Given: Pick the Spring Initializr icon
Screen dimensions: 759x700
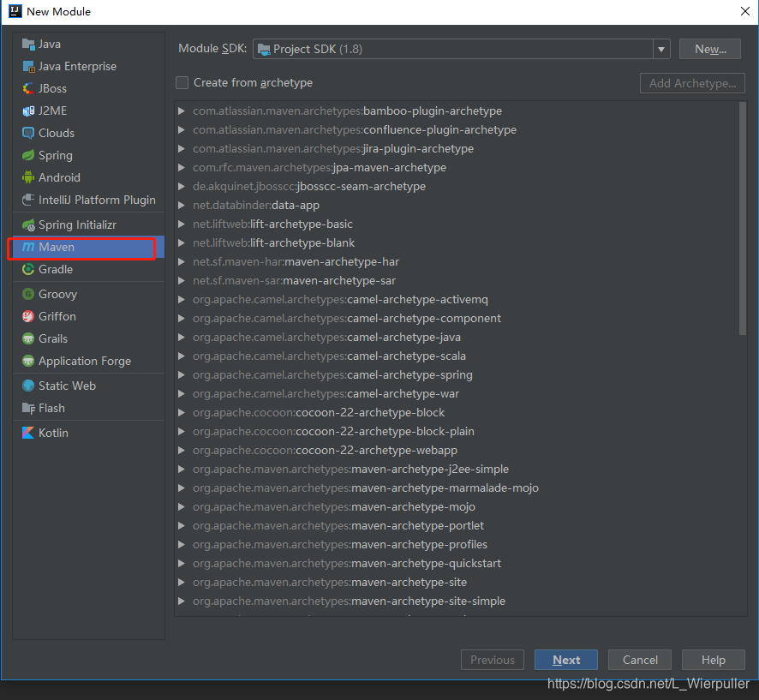Looking at the screenshot, I should (x=28, y=225).
